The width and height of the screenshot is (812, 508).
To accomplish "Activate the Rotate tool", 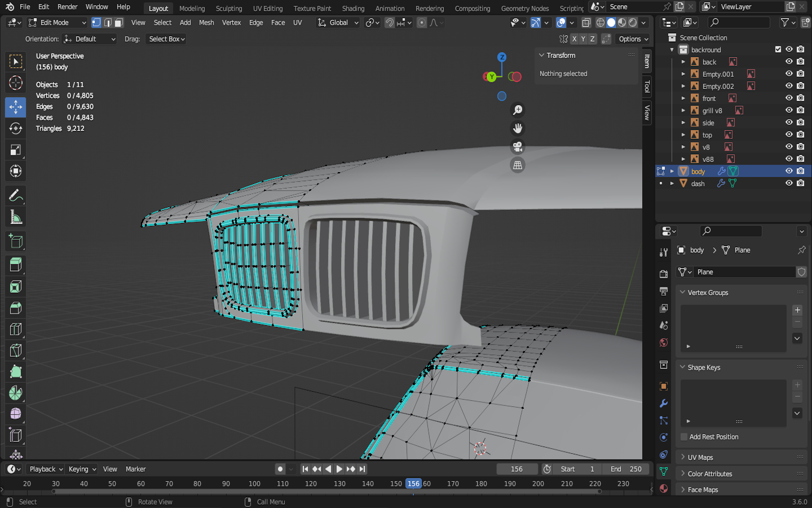I will (x=16, y=129).
